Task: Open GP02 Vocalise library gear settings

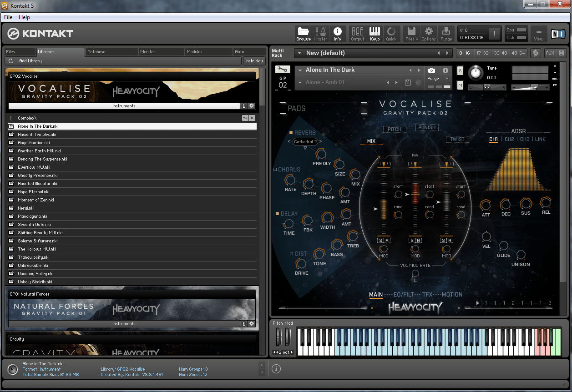Action: pos(251,106)
